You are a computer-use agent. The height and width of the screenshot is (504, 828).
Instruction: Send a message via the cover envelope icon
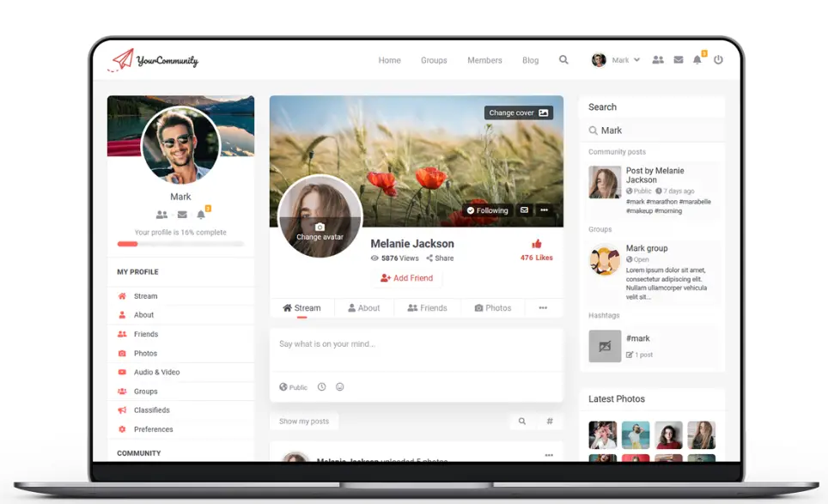(524, 210)
